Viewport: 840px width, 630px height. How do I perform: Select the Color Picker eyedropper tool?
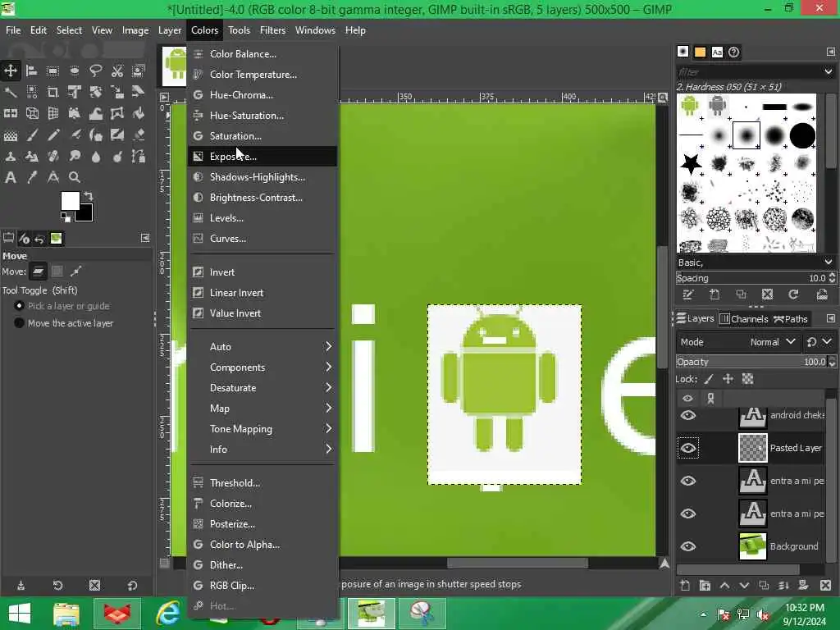point(32,177)
